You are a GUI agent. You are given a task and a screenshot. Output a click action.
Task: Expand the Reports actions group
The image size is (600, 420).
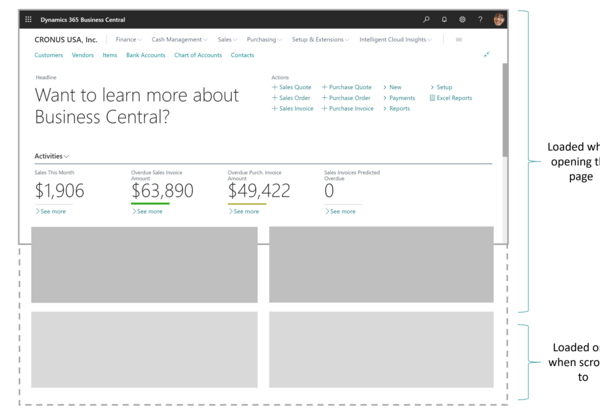coord(396,109)
